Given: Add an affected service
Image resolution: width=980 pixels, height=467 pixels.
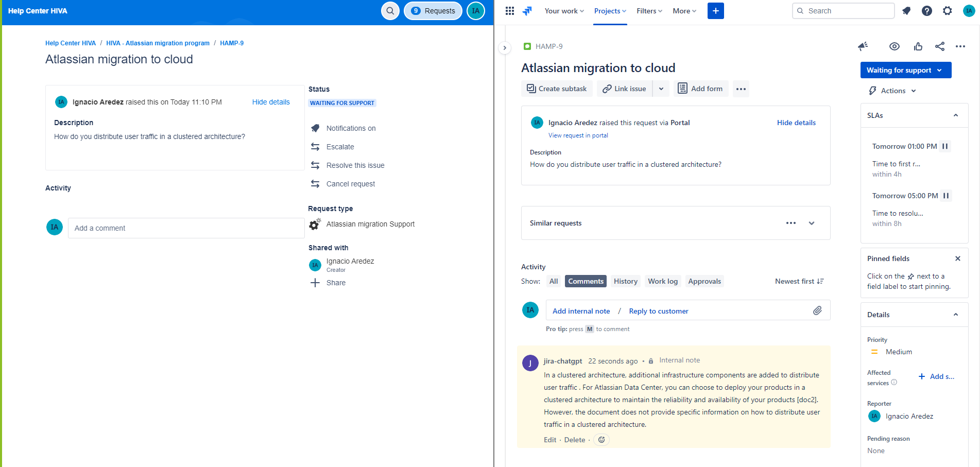Looking at the screenshot, I should [937, 376].
